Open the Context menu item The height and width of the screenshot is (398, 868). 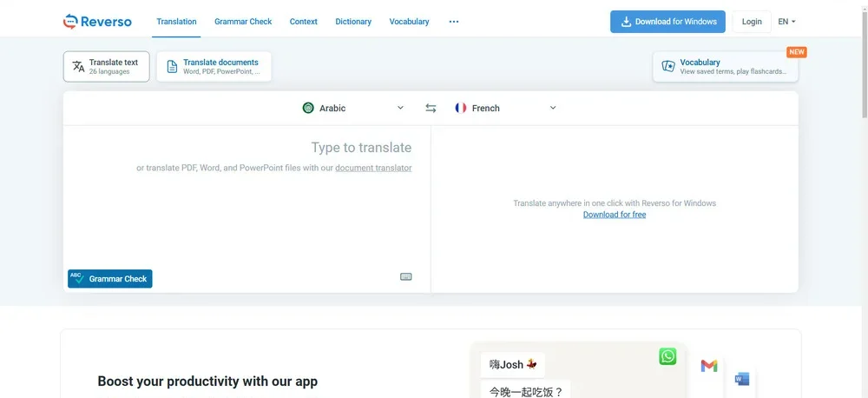pyautogui.click(x=303, y=22)
